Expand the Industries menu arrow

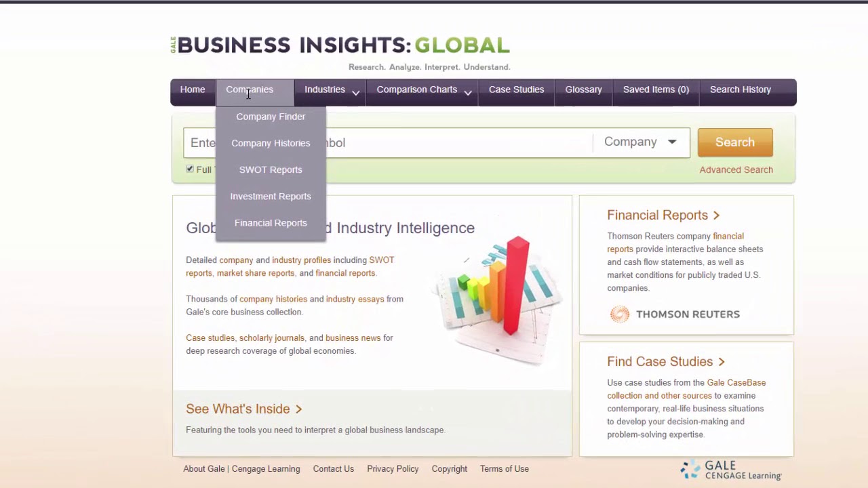(x=355, y=93)
